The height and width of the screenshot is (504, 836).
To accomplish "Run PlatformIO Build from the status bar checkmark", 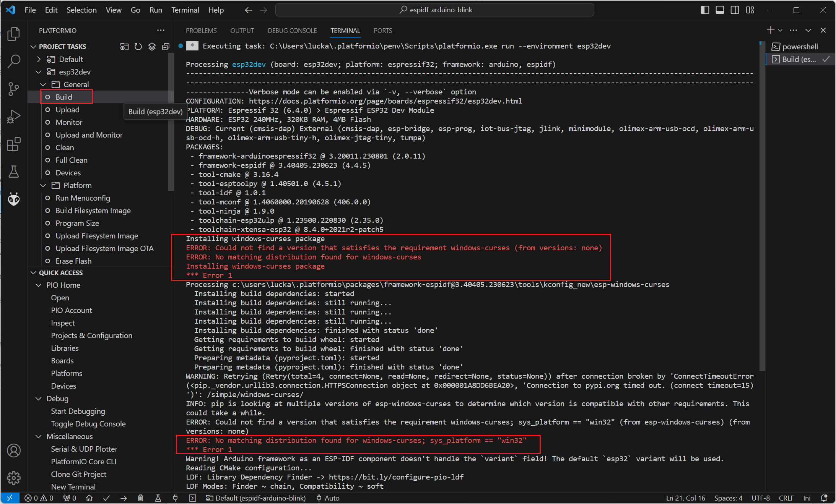I will tap(106, 498).
